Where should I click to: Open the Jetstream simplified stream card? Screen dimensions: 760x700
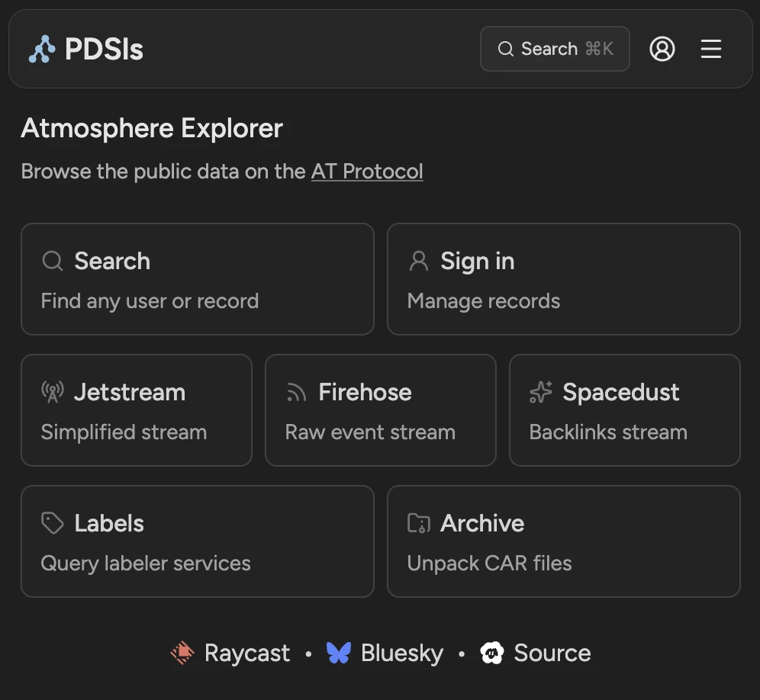(x=136, y=410)
